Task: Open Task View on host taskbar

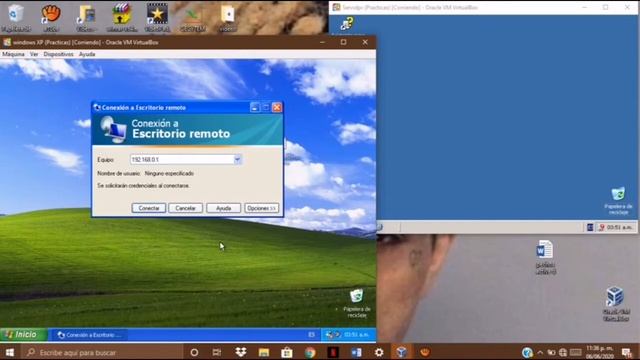Action: point(217,352)
